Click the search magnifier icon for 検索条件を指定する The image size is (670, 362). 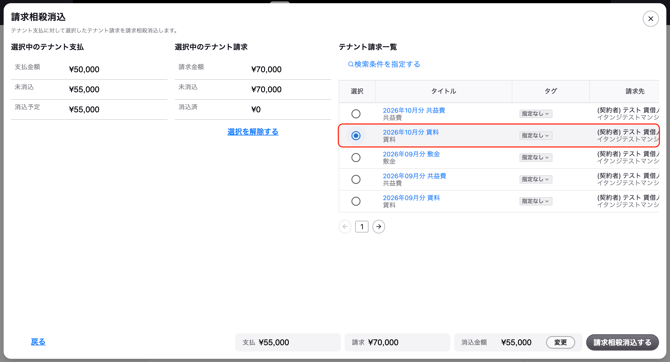click(350, 65)
